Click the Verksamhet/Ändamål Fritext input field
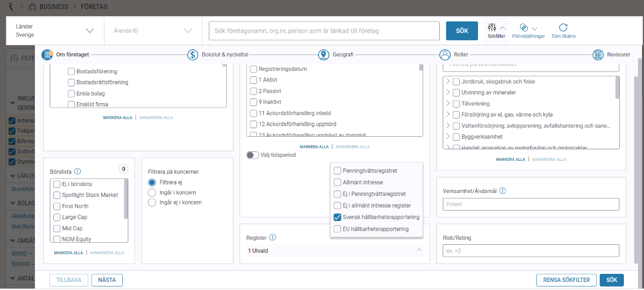Image resolution: width=644 pixels, height=290 pixels. pyautogui.click(x=531, y=204)
